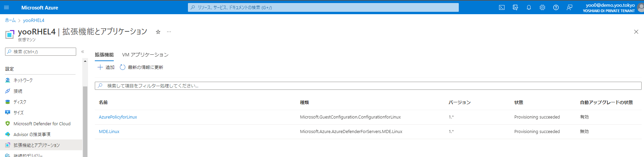
Task: Click the Microsoft Azure home logo text
Action: pos(40,7)
